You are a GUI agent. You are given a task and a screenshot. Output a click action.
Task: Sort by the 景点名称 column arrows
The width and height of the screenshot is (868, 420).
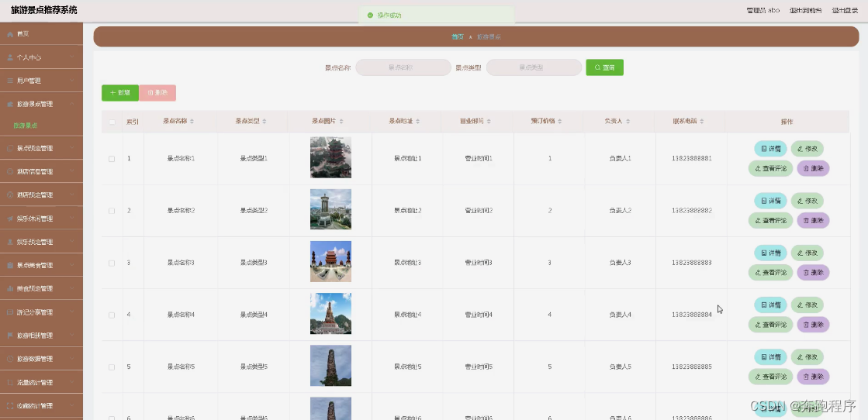(192, 121)
